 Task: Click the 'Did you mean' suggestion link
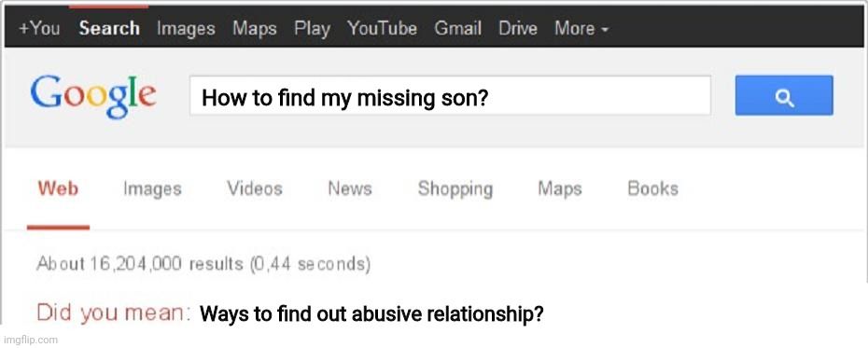pyautogui.click(x=371, y=314)
